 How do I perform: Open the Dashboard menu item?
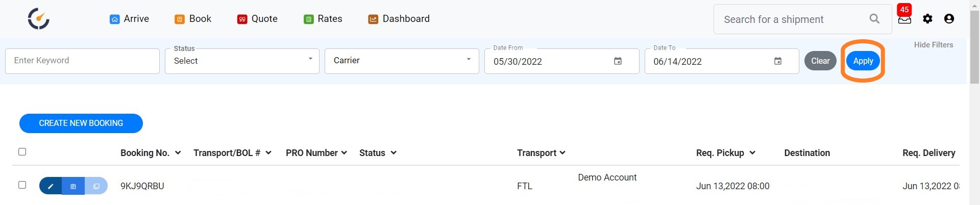click(399, 19)
